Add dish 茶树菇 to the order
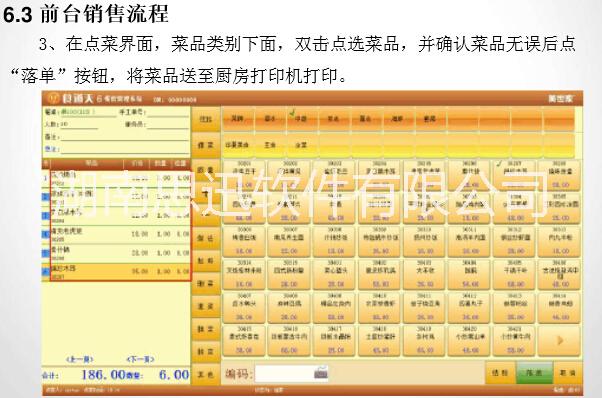 (x=424, y=340)
